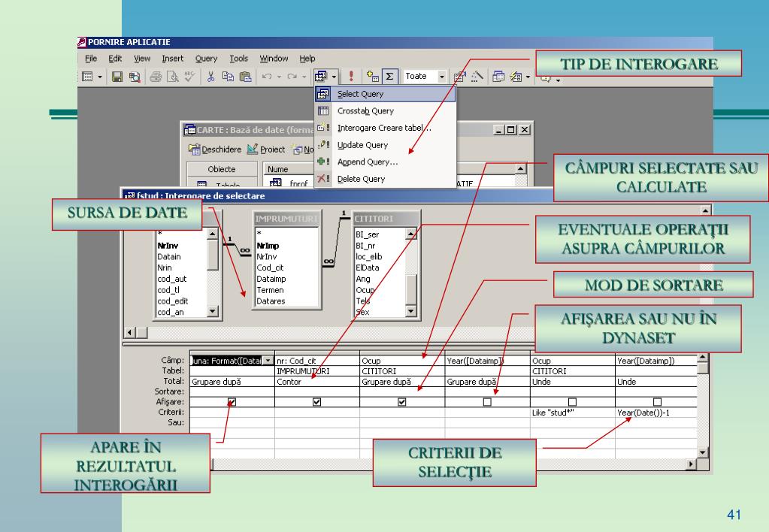Run the query with the red exclamation icon

click(351, 76)
